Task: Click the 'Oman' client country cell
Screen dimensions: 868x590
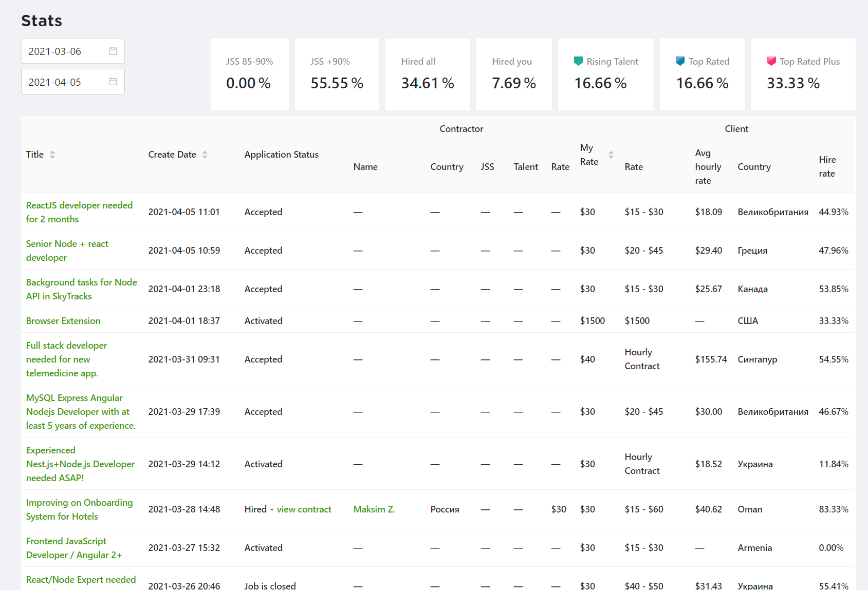Action: click(x=750, y=509)
